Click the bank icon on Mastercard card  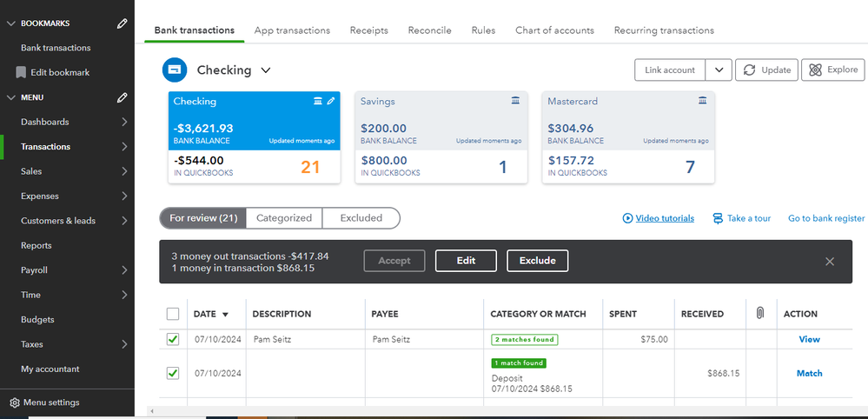pyautogui.click(x=703, y=102)
